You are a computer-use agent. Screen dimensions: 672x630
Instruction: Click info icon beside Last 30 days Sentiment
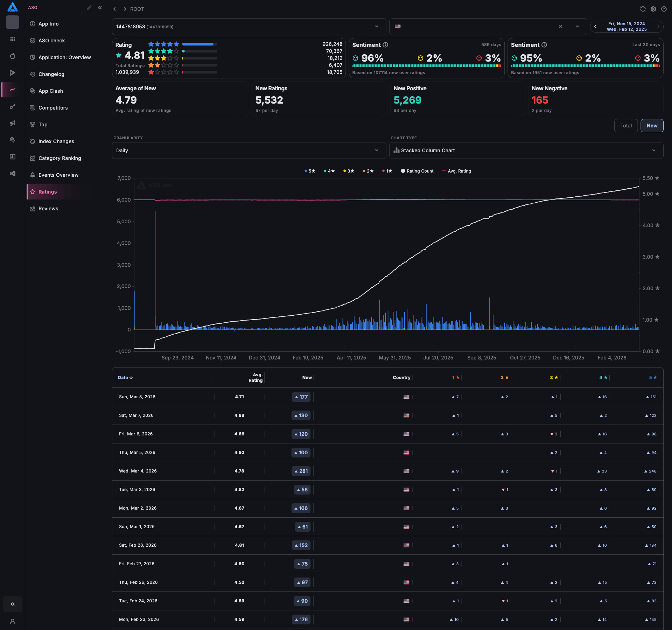click(544, 45)
